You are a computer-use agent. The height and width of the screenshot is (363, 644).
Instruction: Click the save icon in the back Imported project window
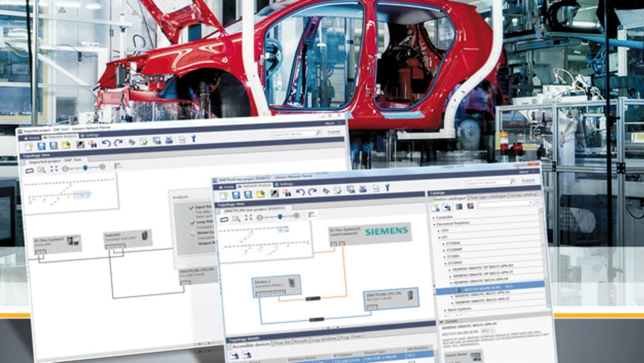pos(41,146)
